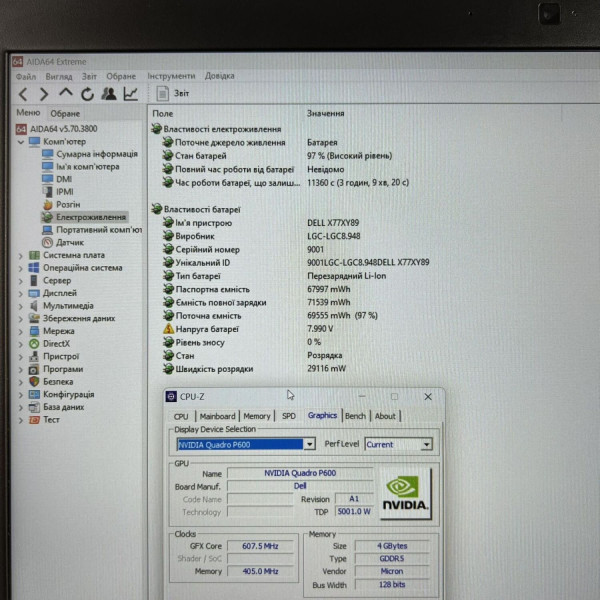Expand the Дисплей node
Image resolution: width=600 pixels, height=600 pixels.
click(x=21, y=293)
